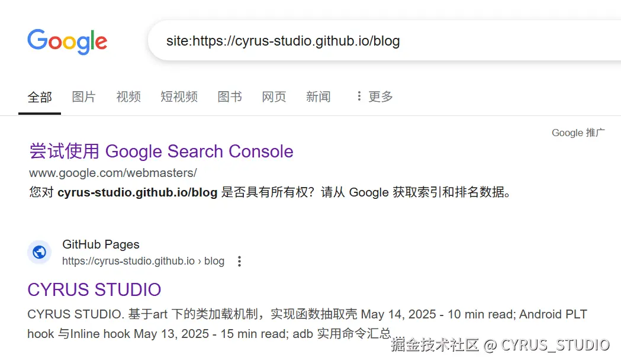Open the 尝试使用 Google Search Console ad link

click(x=160, y=152)
